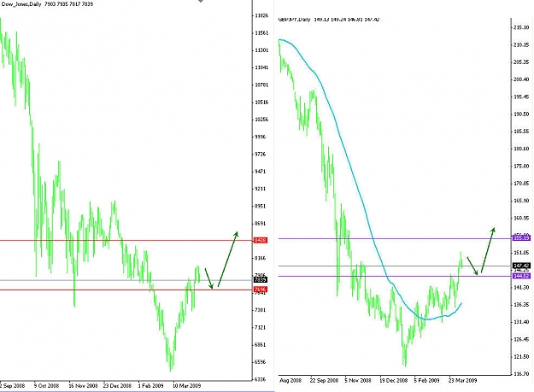Click the 160.95 price scale value
The width and height of the screenshot is (534, 392).
(521, 218)
